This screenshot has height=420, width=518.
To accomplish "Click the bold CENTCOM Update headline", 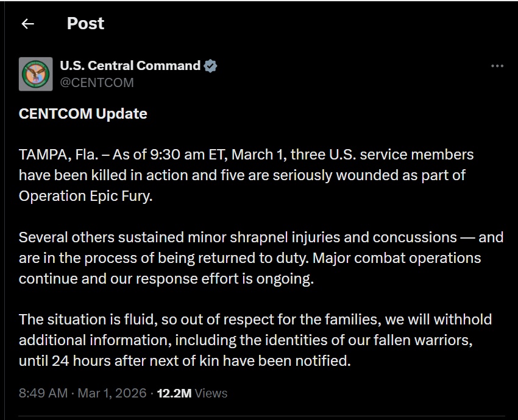I will point(83,114).
